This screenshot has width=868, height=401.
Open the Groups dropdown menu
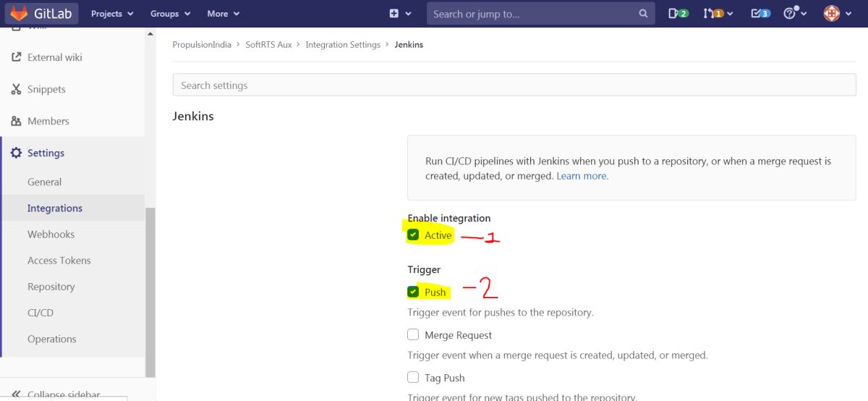coord(171,14)
